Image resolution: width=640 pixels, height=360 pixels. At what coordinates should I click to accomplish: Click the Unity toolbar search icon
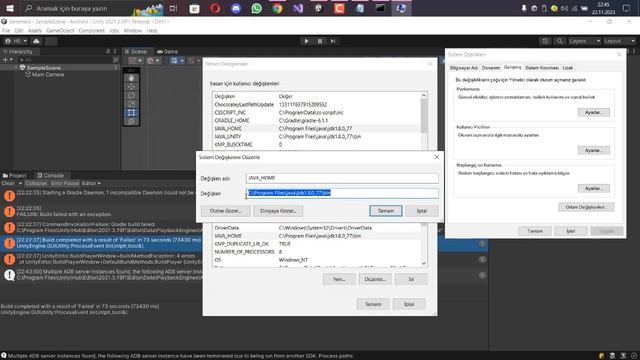(x=560, y=41)
